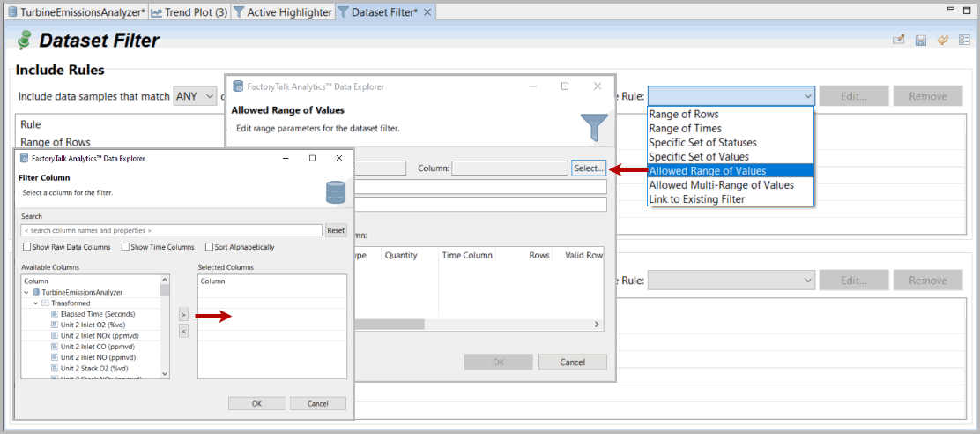Click the save icon in Dataset Filter header
The width and height of the screenshot is (980, 434).
coord(921,41)
